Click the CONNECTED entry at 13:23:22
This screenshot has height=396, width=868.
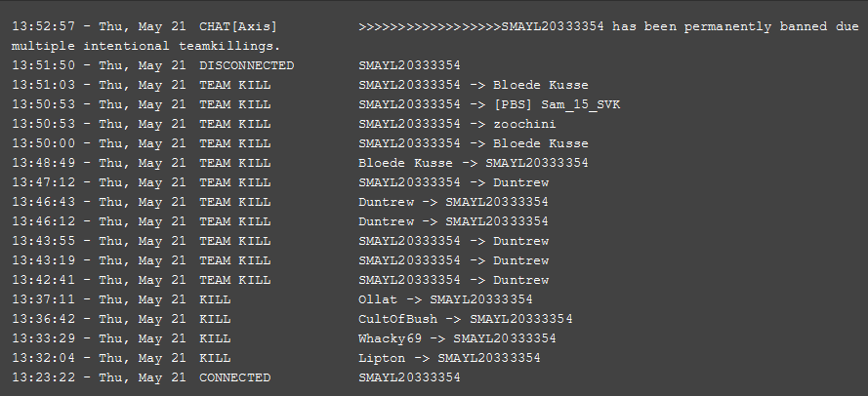coord(236,377)
